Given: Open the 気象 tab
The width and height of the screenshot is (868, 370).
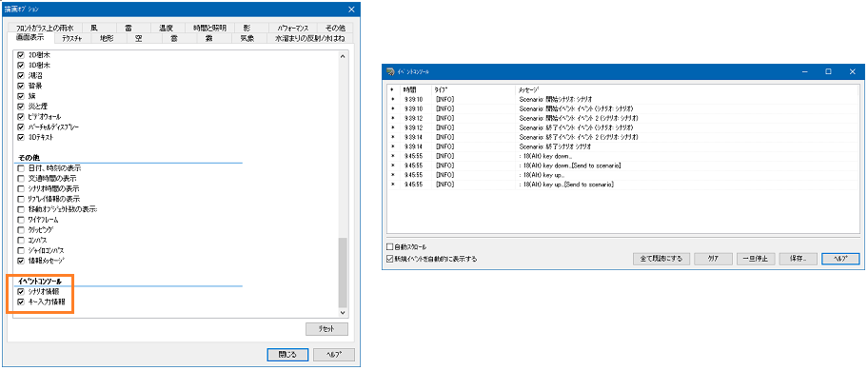Looking at the screenshot, I should [x=247, y=39].
